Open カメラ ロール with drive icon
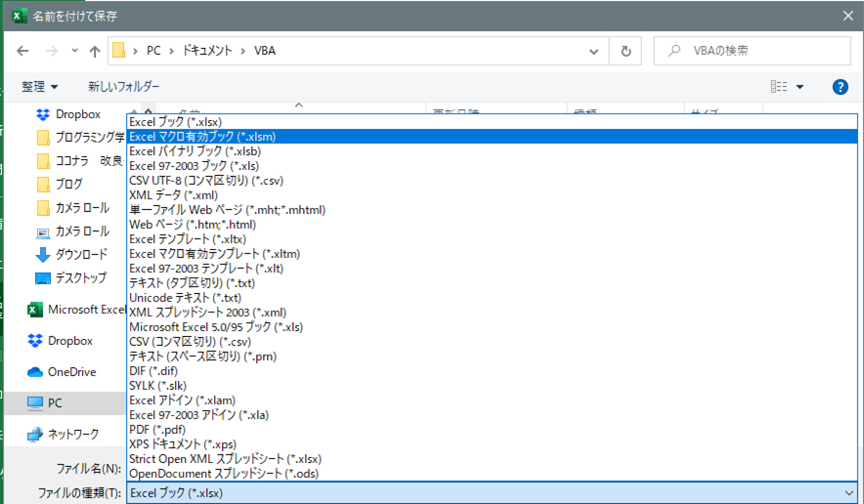Image resolution: width=864 pixels, height=504 pixels. click(72, 231)
